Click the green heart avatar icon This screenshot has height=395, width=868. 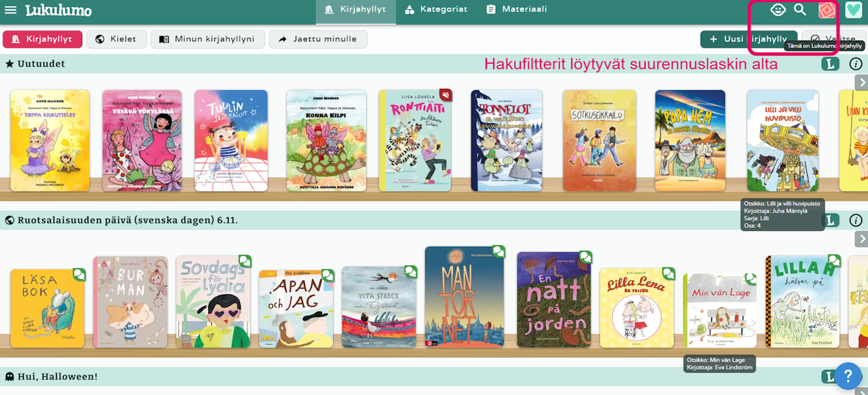coord(854,10)
